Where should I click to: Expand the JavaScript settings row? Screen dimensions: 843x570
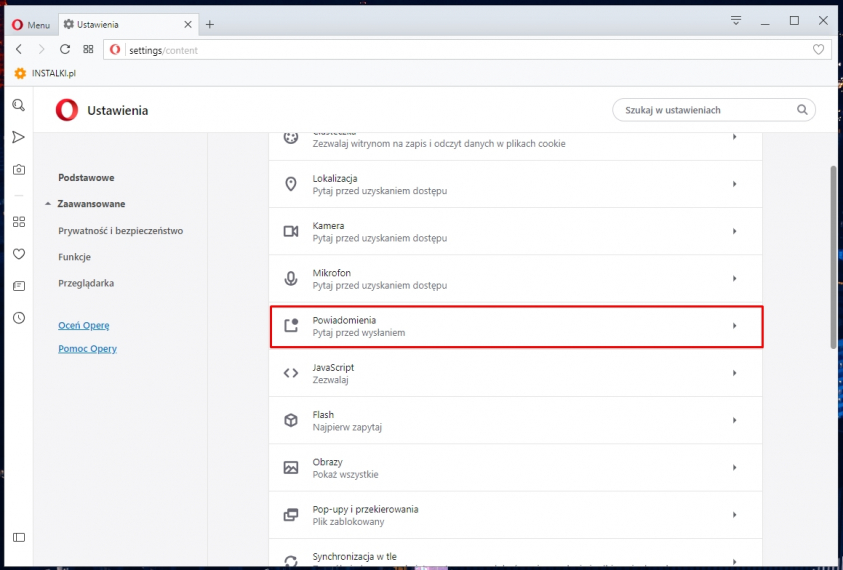point(516,373)
